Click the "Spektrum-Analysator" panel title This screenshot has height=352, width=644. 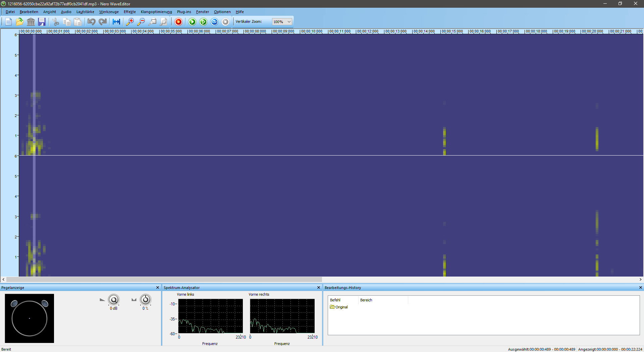(181, 288)
